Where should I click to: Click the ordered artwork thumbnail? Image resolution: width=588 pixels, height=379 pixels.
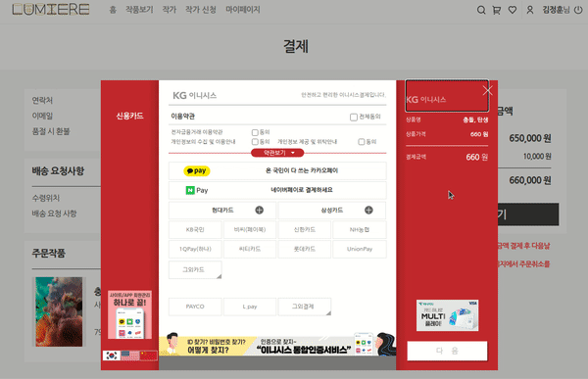[x=59, y=311]
